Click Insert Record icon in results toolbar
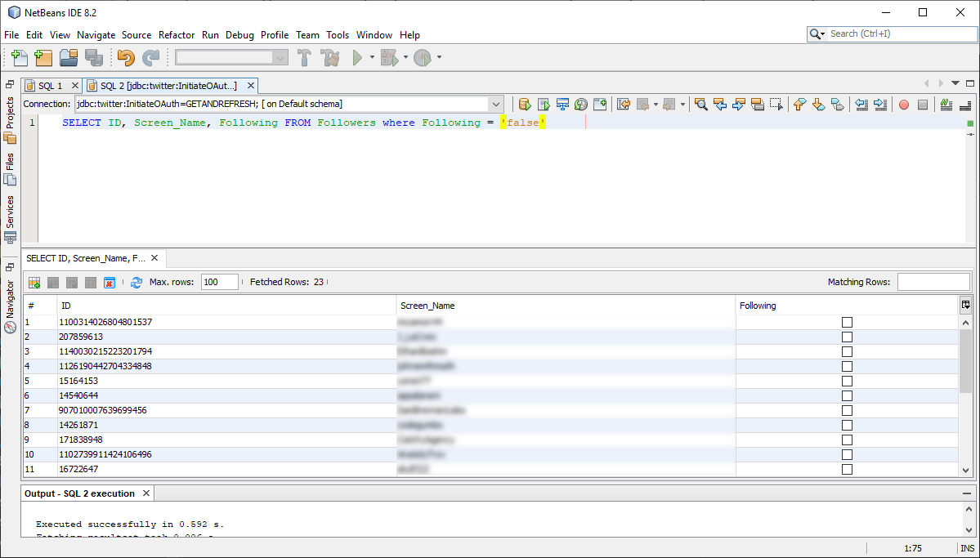The image size is (980, 558). [x=34, y=282]
